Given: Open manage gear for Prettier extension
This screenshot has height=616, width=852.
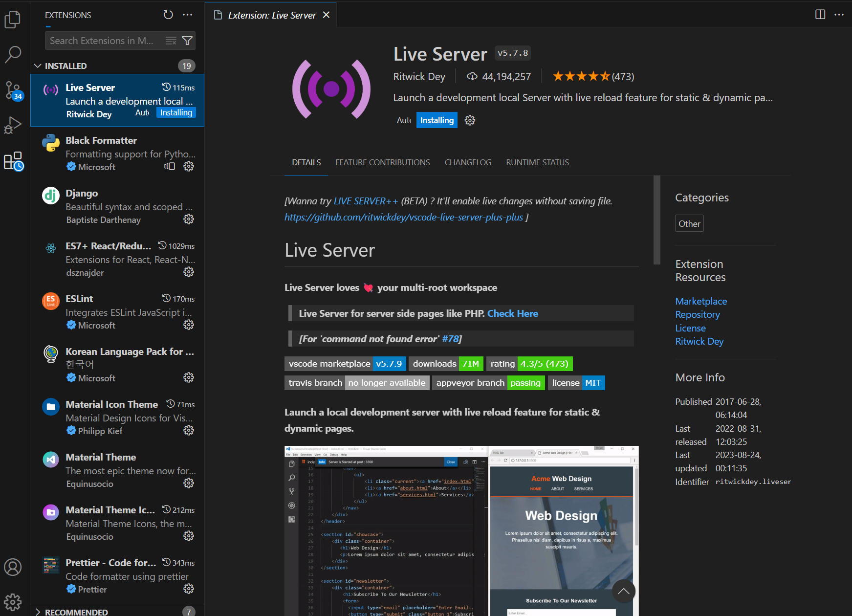Looking at the screenshot, I should coord(189,589).
